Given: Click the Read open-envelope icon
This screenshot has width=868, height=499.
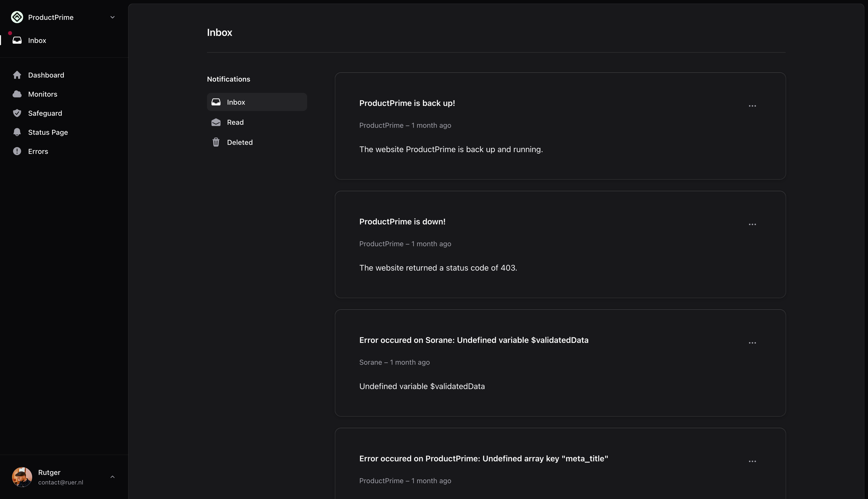Looking at the screenshot, I should point(216,122).
